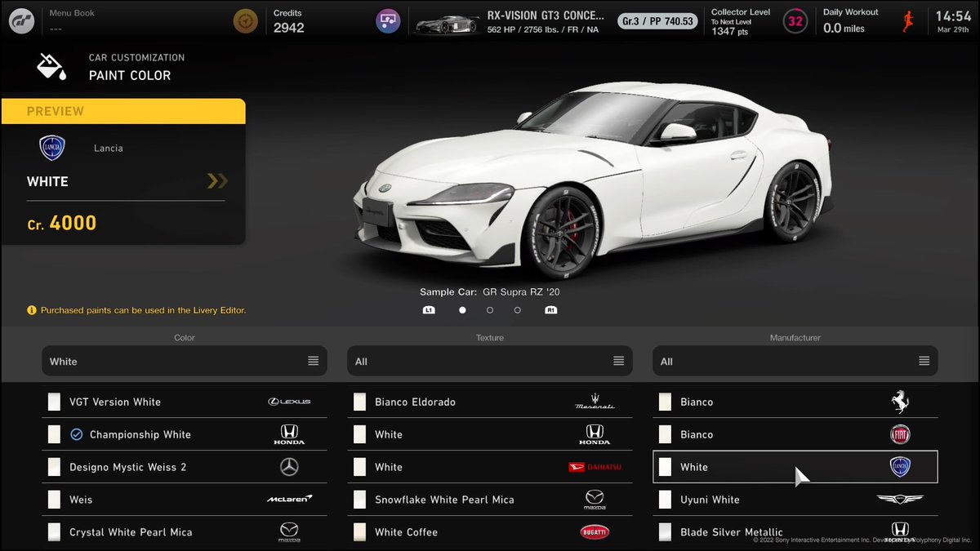This screenshot has height=551, width=980.
Task: Select Designo Mystic Weiss 2 paint
Action: click(185, 467)
